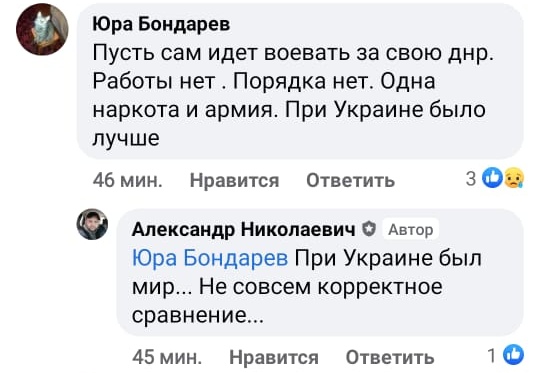Viewport: 540px width, 373px height.
Task: Open the 45 мин. timestamp
Action: coord(167,357)
